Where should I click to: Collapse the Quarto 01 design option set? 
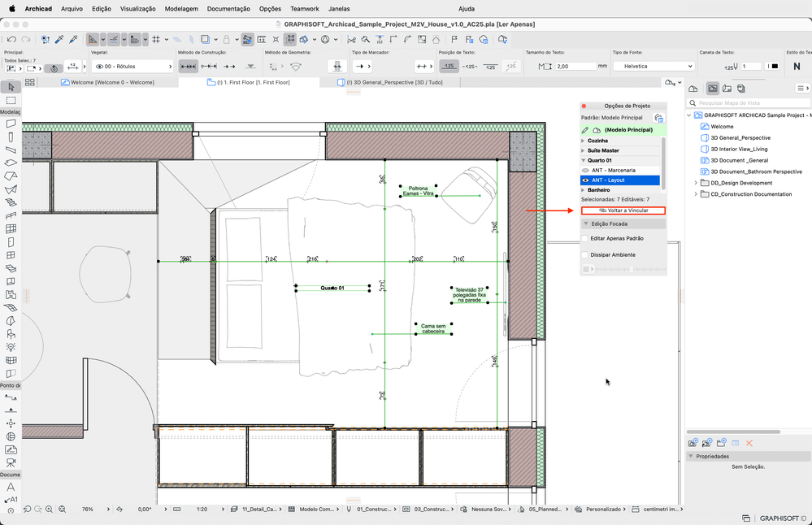coord(583,160)
